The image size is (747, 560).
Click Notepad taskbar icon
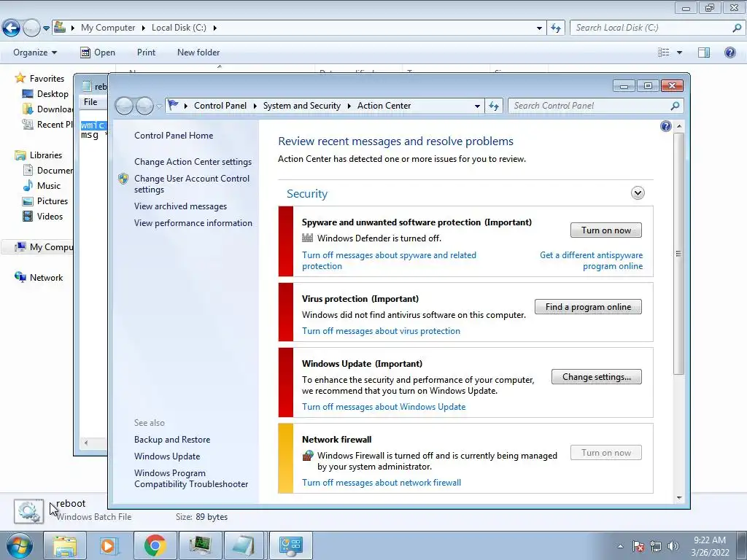244,545
